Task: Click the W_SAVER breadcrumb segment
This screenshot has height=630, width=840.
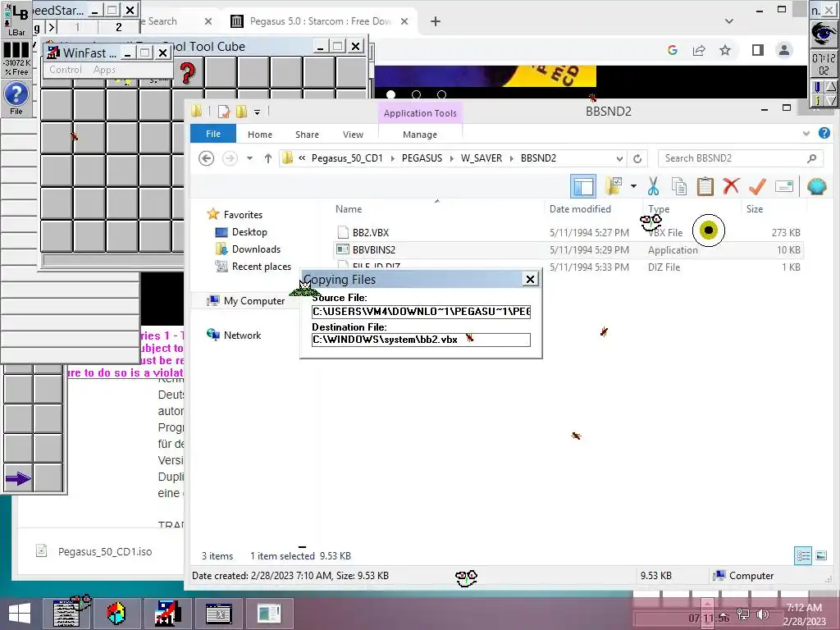Action: [x=482, y=158]
